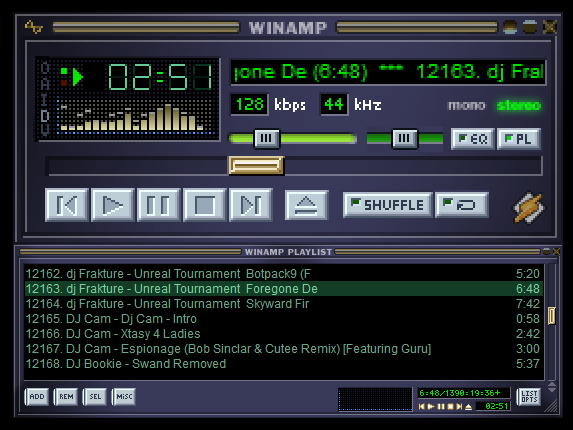The image size is (573, 430).
Task: Click the Winamp lightning bolt logo
Action: click(x=529, y=207)
